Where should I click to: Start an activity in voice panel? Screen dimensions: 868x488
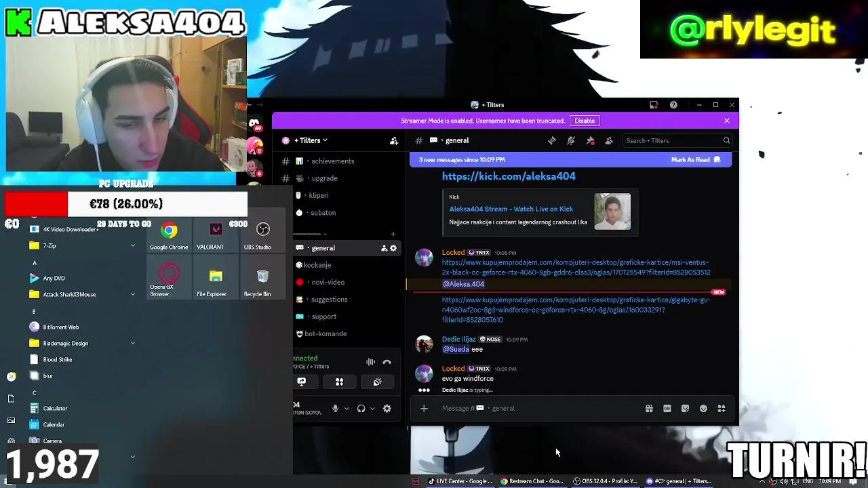pyautogui.click(x=339, y=382)
